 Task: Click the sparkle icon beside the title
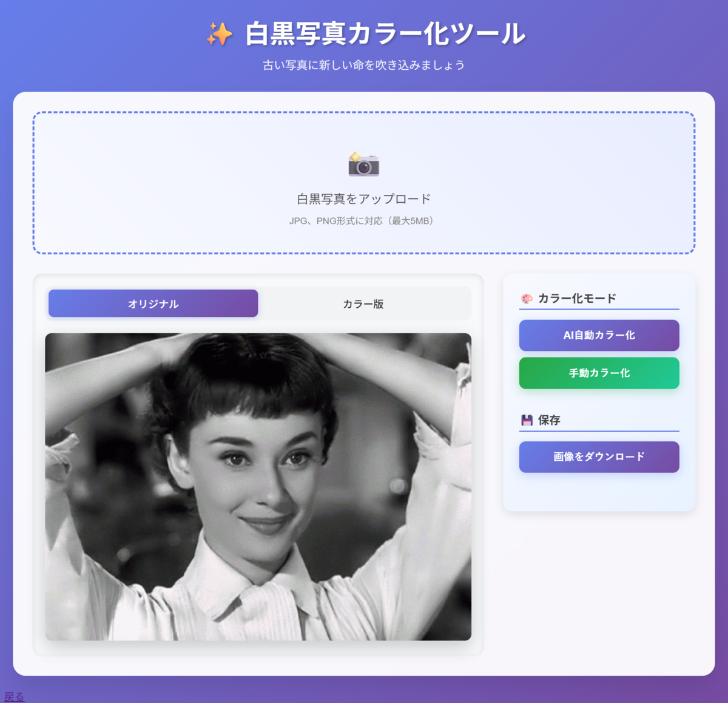click(219, 34)
